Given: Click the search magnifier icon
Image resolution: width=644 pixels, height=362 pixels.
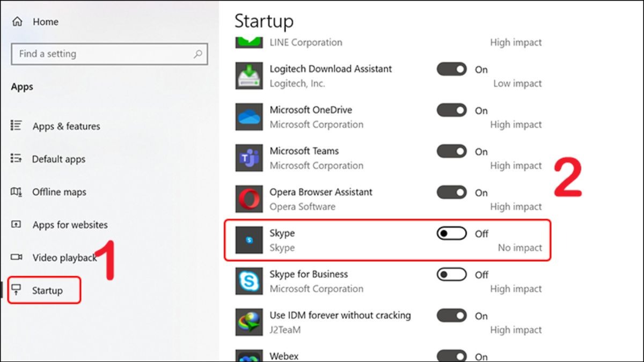Looking at the screenshot, I should click(x=198, y=54).
